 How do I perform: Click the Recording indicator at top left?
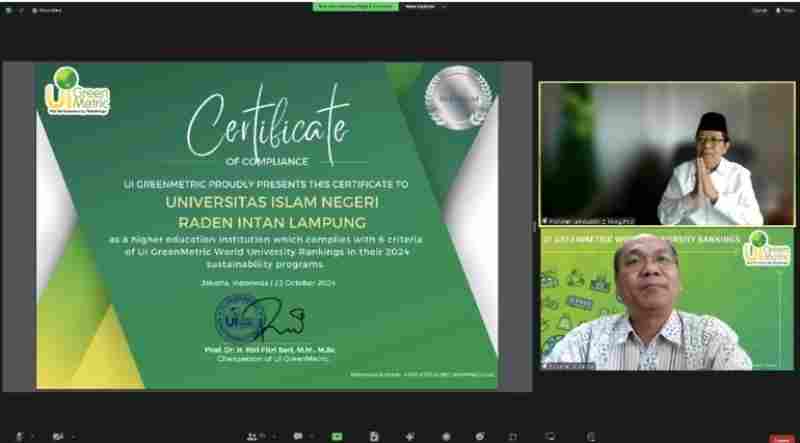(44, 10)
